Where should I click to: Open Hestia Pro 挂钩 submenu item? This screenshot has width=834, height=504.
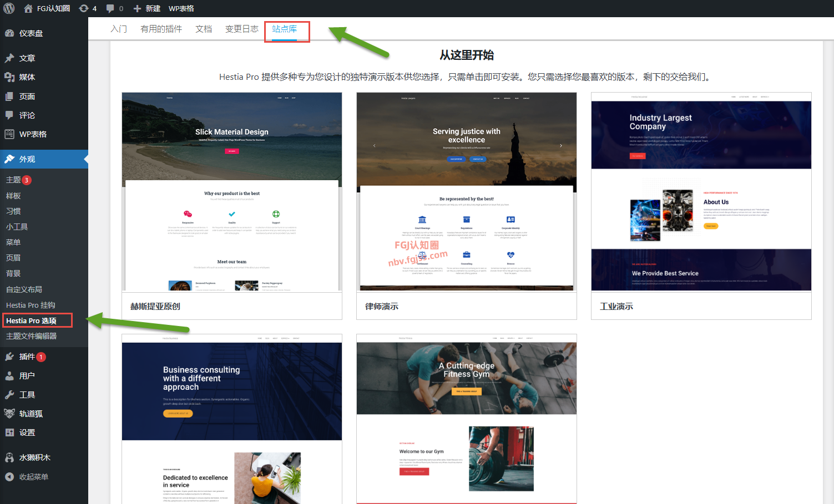pyautogui.click(x=31, y=305)
